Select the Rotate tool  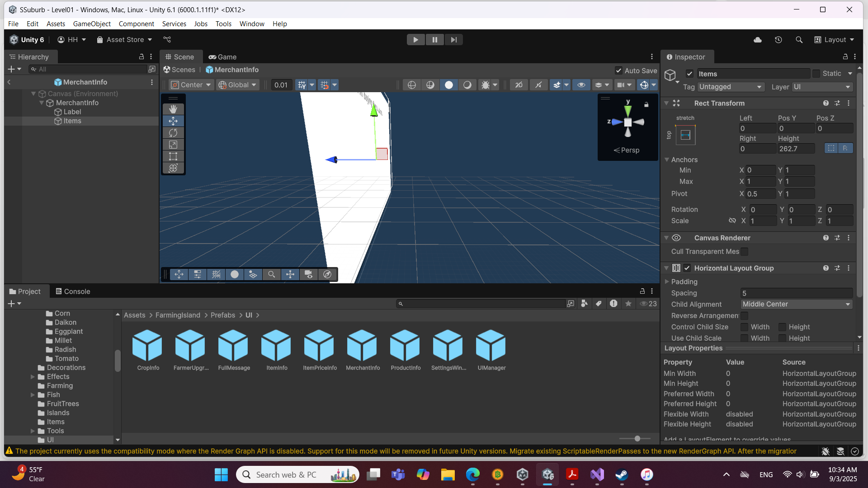click(x=173, y=133)
